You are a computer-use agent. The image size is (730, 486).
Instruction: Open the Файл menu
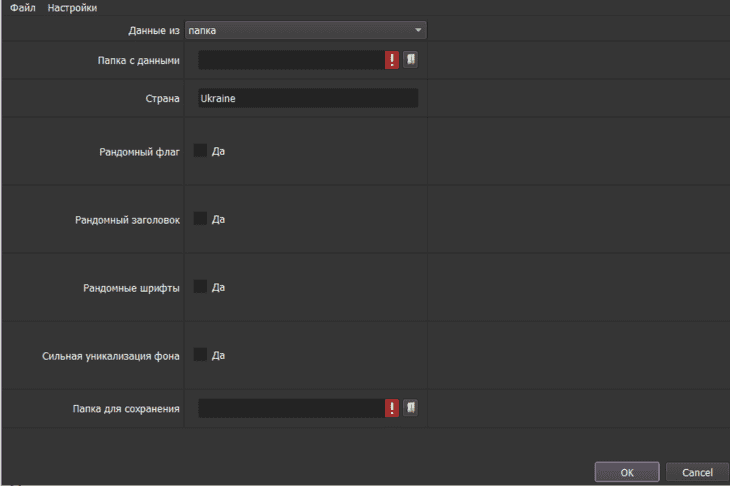(22, 8)
